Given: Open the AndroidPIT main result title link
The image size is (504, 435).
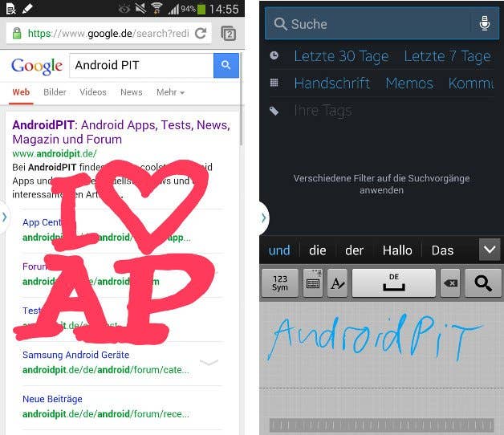Looking at the screenshot, I should 121,132.
